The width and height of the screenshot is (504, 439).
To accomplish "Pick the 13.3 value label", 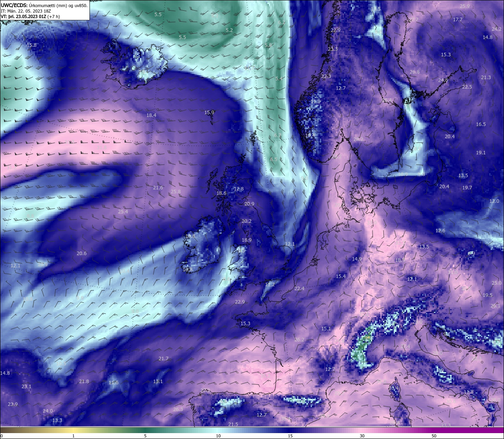I will (x=57, y=420).
